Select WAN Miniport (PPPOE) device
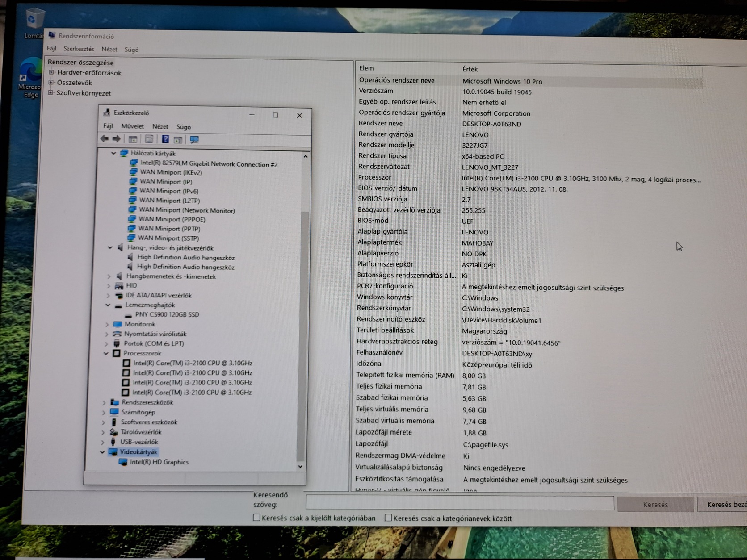The image size is (747, 560). point(172,219)
